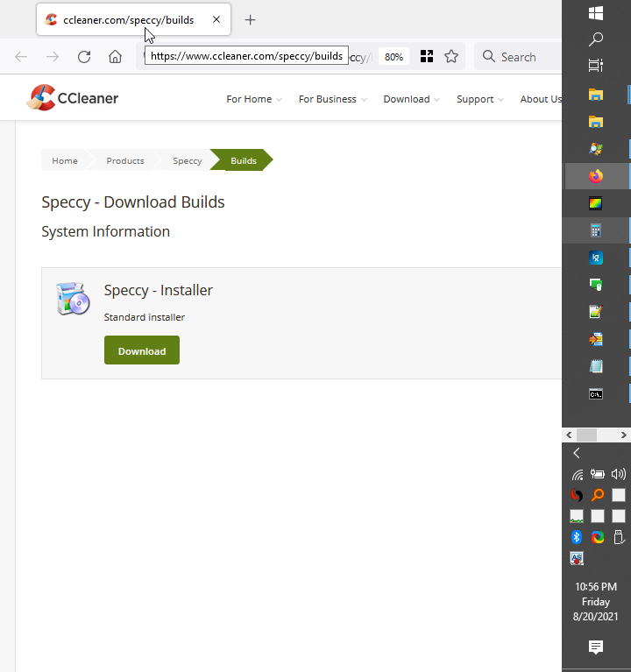Expand the For Home menu

click(x=254, y=99)
